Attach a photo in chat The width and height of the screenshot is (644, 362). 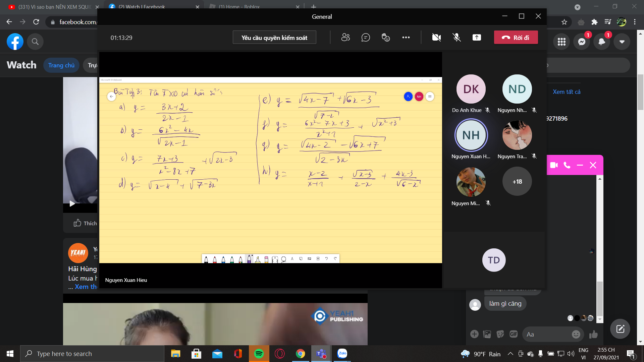pos(487,334)
